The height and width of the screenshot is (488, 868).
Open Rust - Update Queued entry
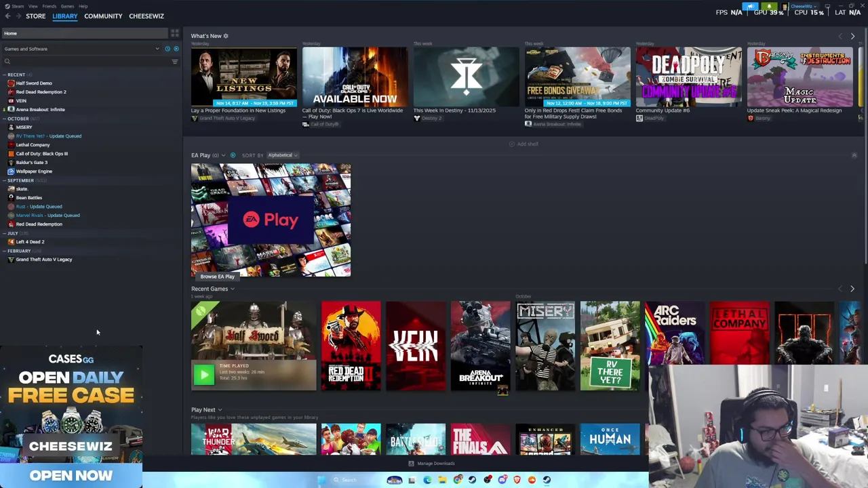(39, 206)
